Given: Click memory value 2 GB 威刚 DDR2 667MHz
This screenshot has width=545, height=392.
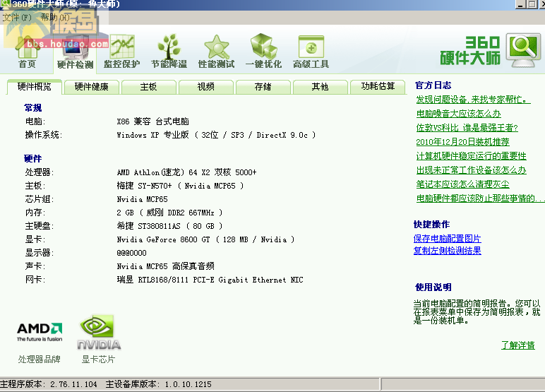Looking at the screenshot, I should [x=169, y=213].
